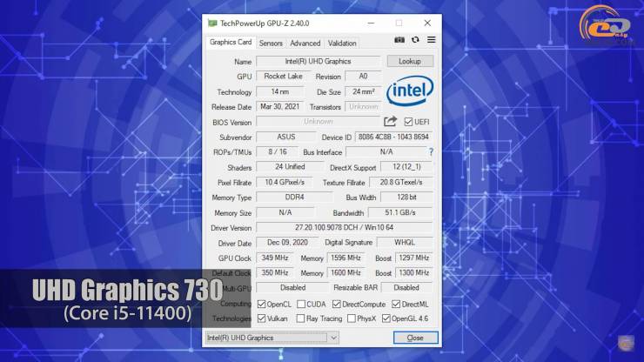Click the Memory Size N/A field
The image size is (644, 362).
[x=285, y=212]
